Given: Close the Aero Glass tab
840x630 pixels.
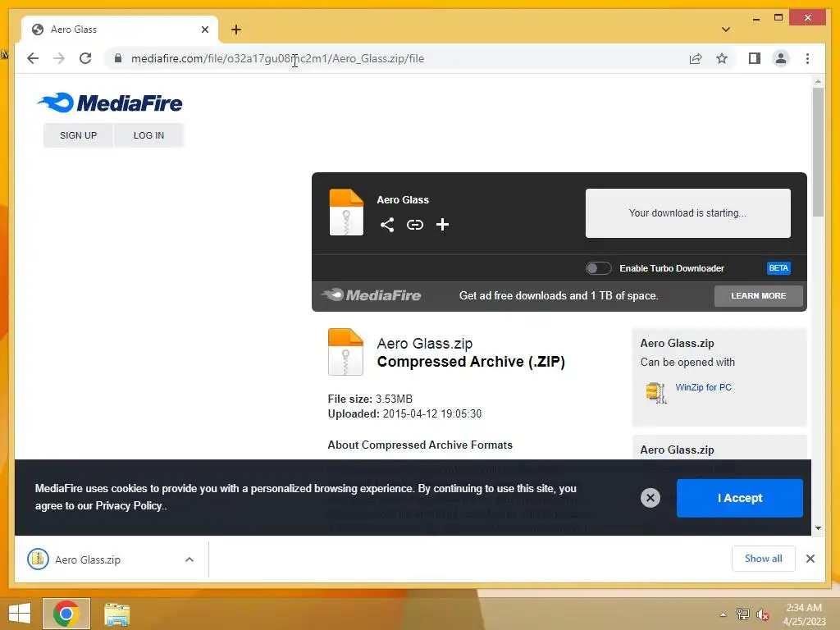Looking at the screenshot, I should [x=204, y=30].
